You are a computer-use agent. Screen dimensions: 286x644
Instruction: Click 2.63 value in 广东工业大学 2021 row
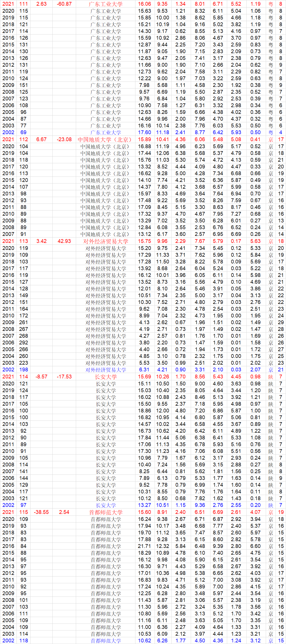pyautogui.click(x=41, y=4)
